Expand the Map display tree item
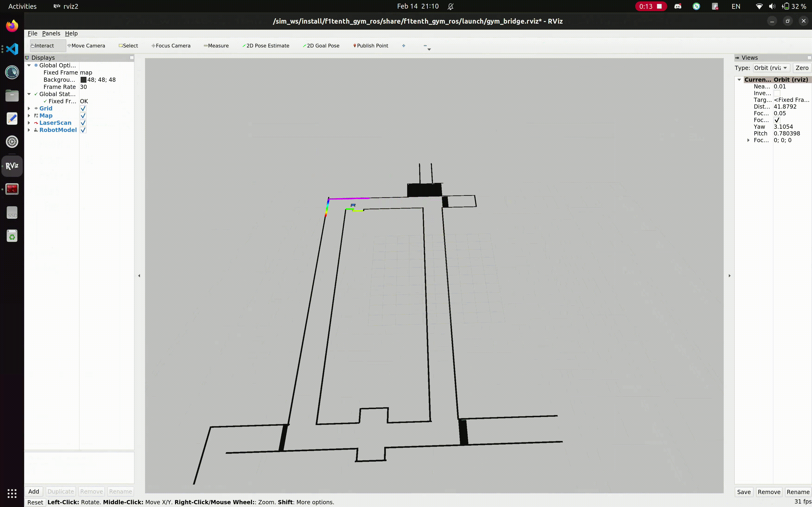 29,116
